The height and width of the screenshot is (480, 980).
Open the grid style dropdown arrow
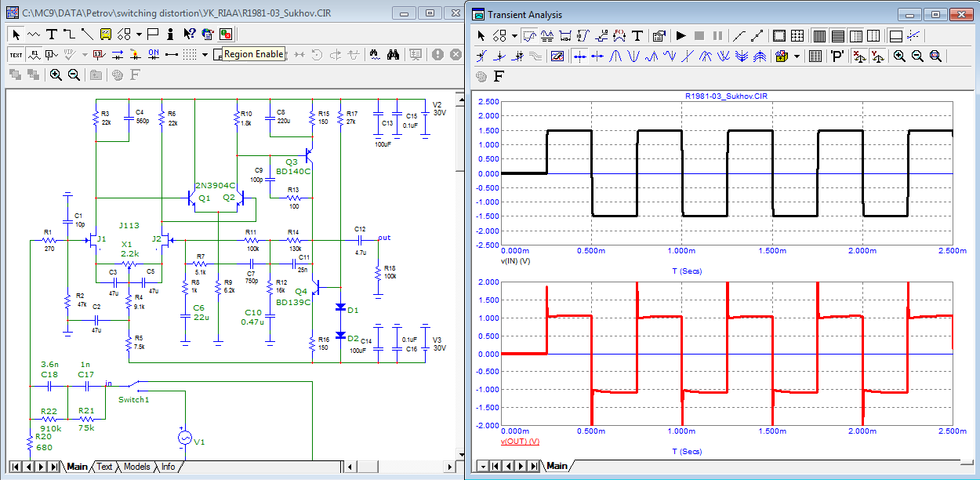click(205, 54)
